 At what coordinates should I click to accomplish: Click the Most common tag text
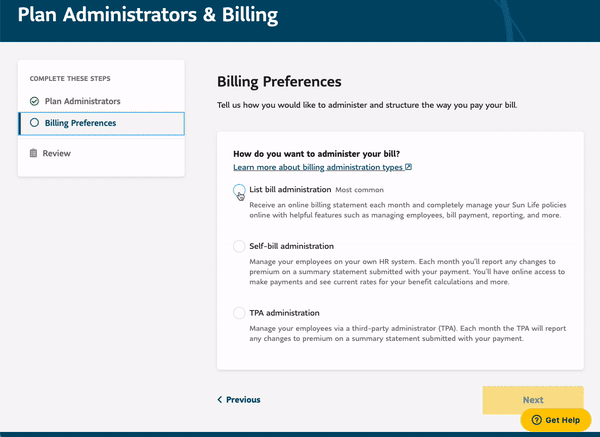coord(359,190)
